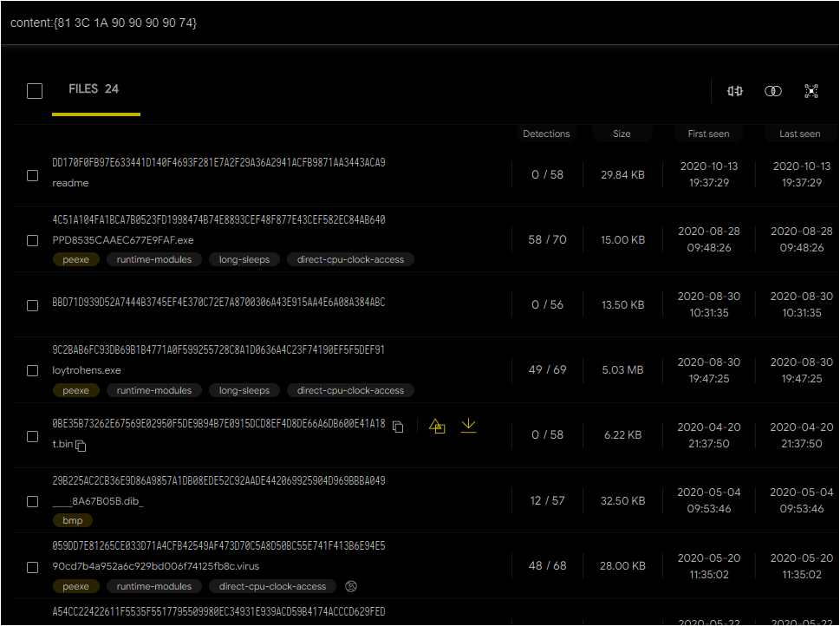The image size is (840, 626).
Task: Toggle the select-all files checkbox
Action: click(35, 91)
